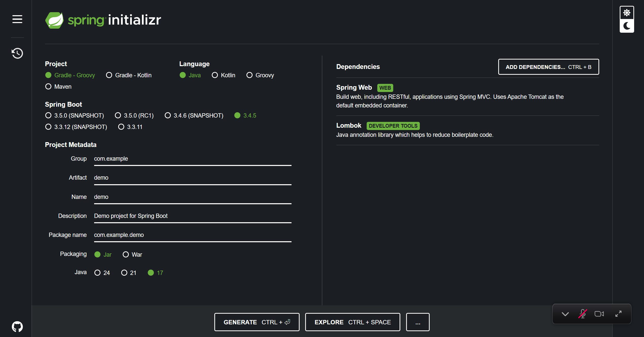This screenshot has width=644, height=337.
Task: Open Add Dependencies dialog
Action: (x=548, y=67)
